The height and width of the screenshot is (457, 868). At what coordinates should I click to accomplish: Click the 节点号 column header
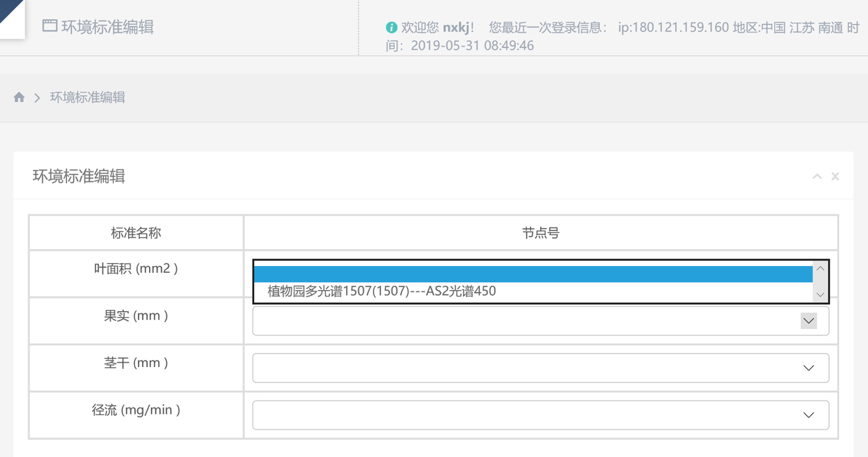(540, 233)
